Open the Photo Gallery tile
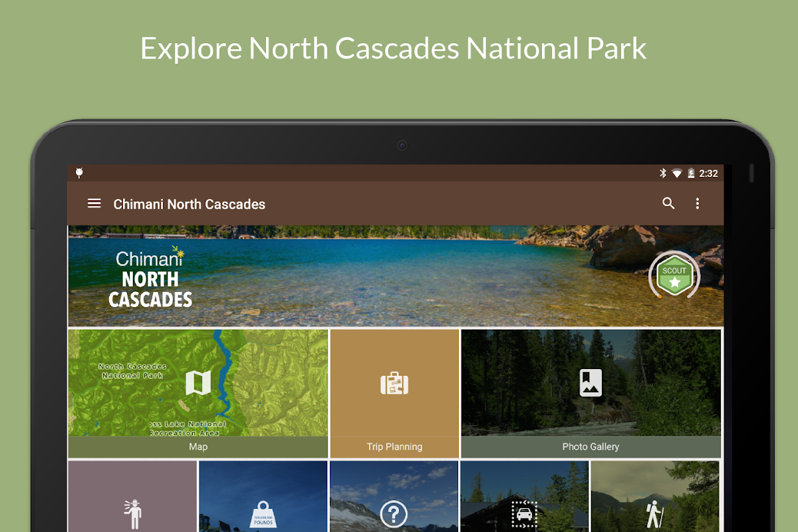 591,394
